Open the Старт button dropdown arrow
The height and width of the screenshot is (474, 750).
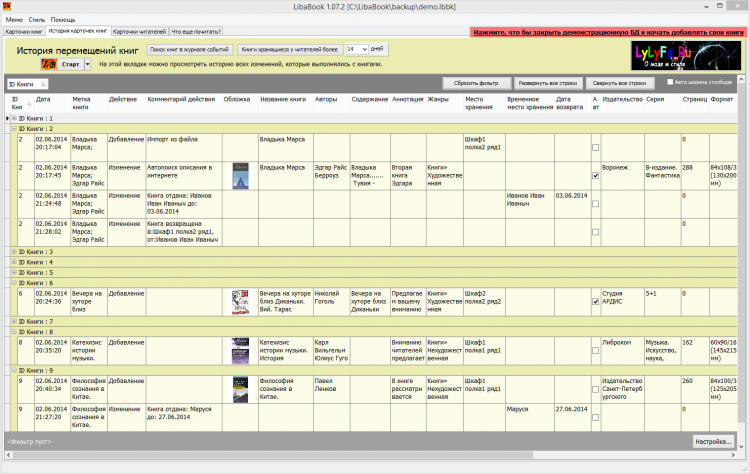pos(88,64)
